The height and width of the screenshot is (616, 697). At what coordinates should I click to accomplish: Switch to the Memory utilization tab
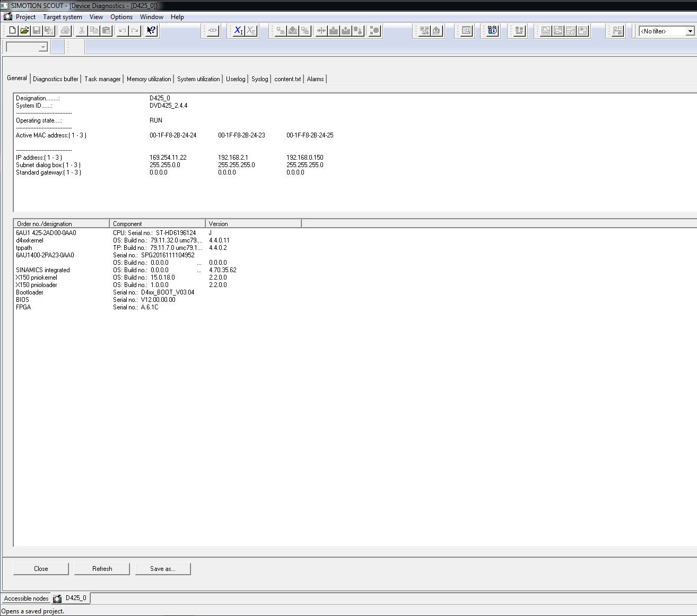[149, 79]
